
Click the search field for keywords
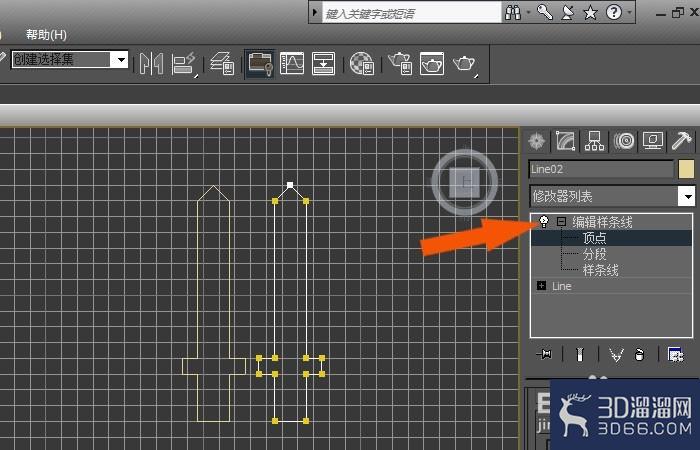[412, 13]
